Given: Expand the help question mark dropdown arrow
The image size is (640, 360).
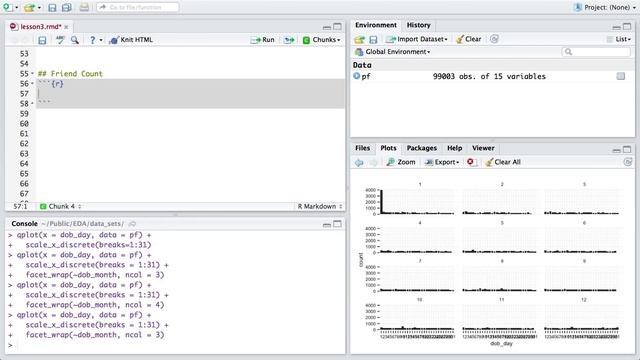Looking at the screenshot, I should (x=101, y=40).
